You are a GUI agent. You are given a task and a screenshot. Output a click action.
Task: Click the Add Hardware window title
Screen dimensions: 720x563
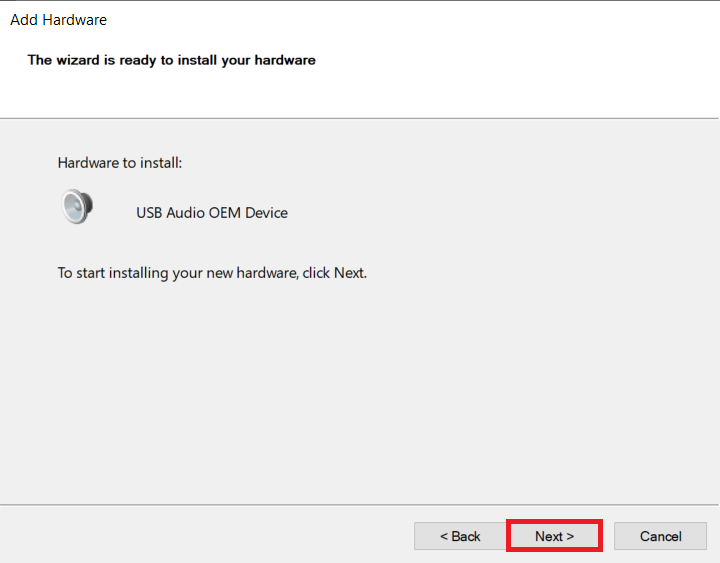(58, 20)
